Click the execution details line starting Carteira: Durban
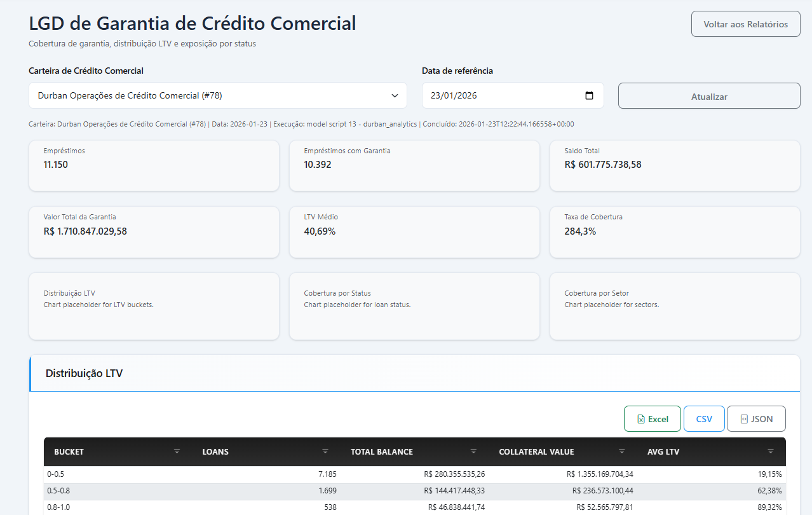 301,125
